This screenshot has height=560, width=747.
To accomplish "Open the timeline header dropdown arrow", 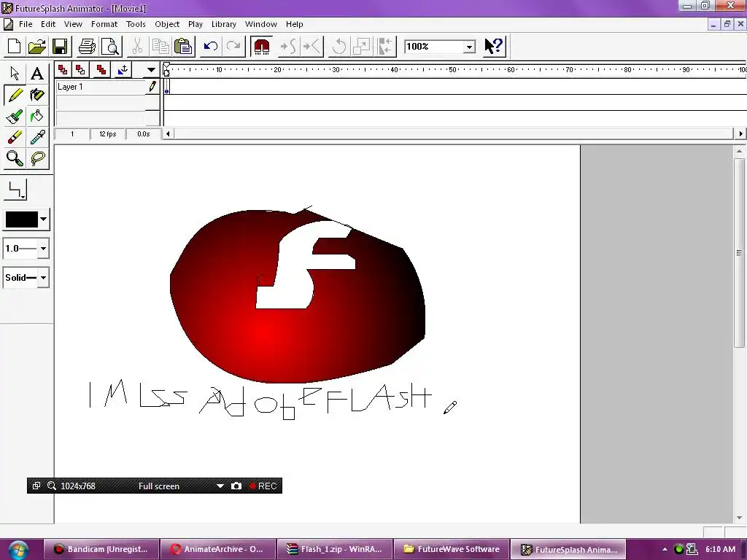I will pos(151,70).
